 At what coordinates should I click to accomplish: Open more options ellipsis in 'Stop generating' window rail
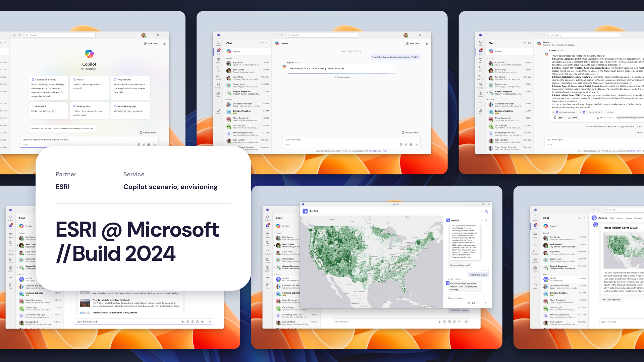[x=218, y=103]
